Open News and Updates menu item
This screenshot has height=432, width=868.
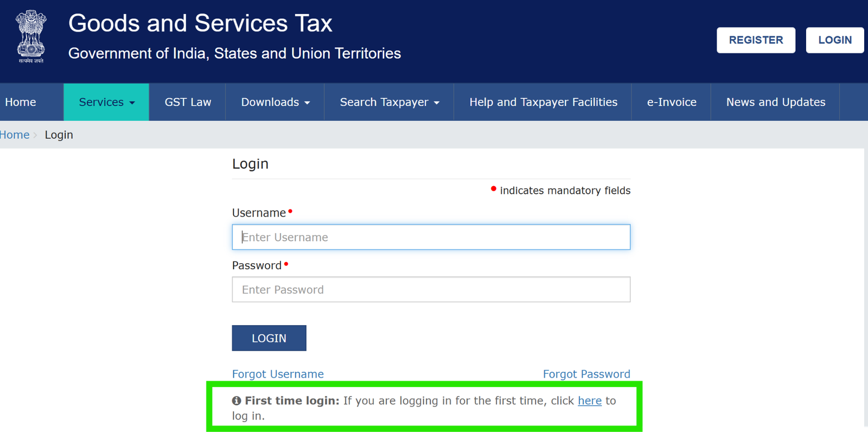[776, 102]
